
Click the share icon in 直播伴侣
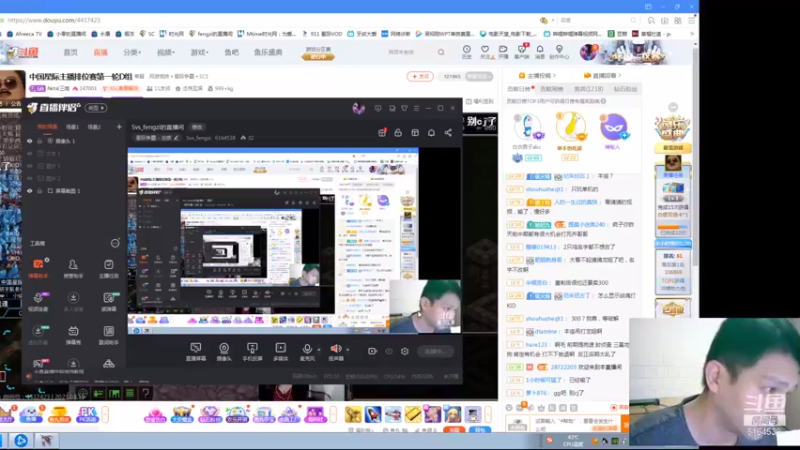448,133
